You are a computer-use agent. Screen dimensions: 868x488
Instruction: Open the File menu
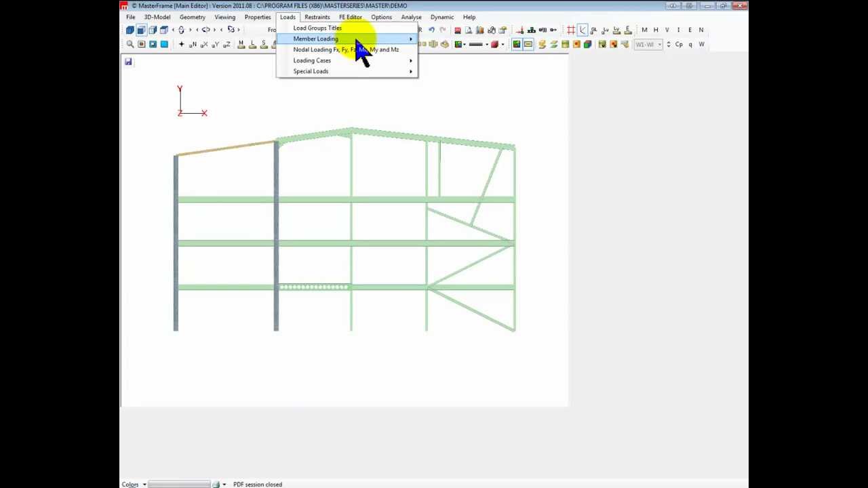click(x=130, y=17)
